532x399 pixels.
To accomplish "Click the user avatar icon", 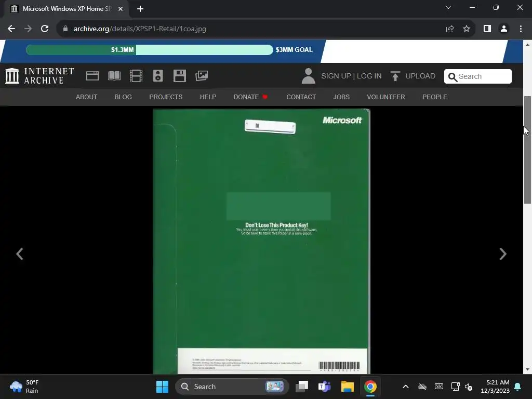I will pos(308,76).
